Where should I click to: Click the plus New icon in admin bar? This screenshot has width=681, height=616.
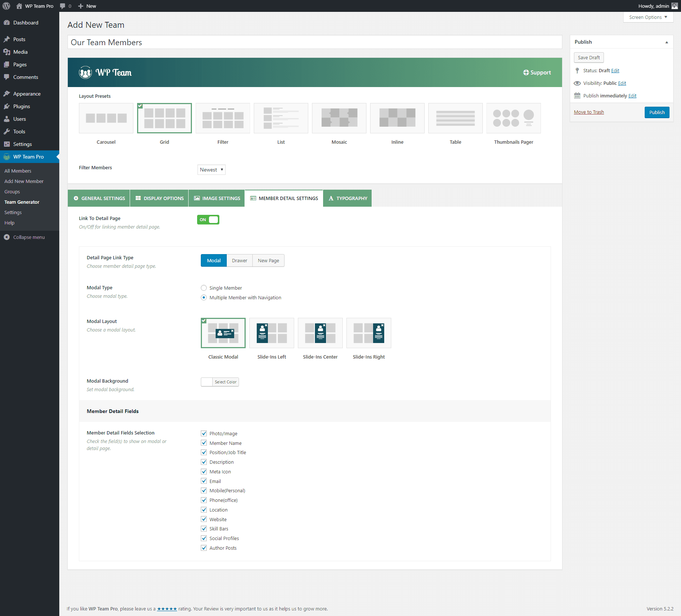[81, 6]
